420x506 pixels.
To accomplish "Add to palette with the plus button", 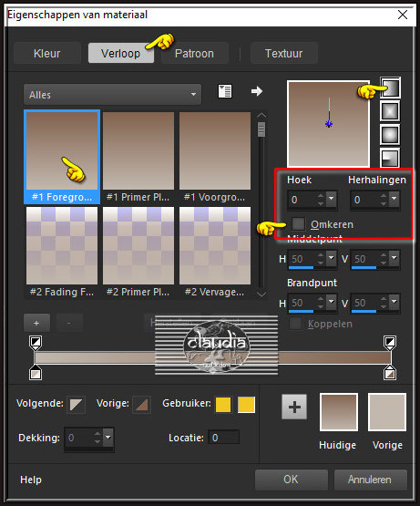I will [x=294, y=407].
